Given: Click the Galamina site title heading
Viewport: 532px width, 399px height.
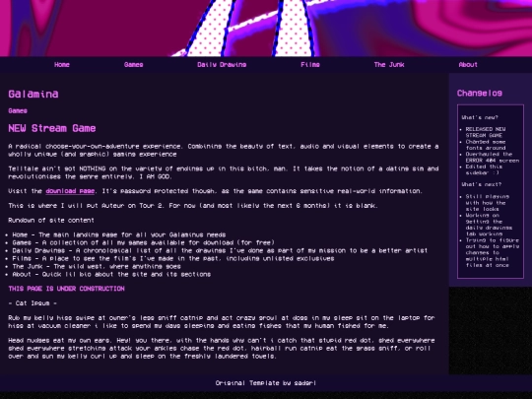Looking at the screenshot, I should (33, 94).
